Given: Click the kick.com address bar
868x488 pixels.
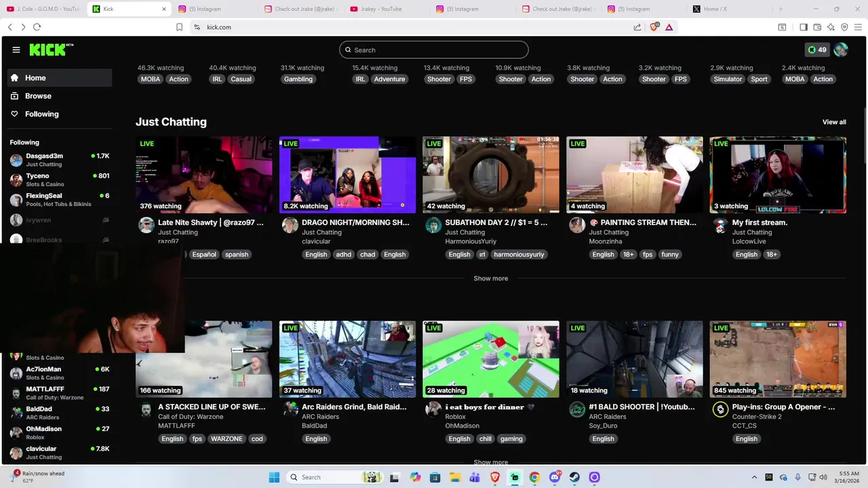Looking at the screenshot, I should click(x=407, y=27).
